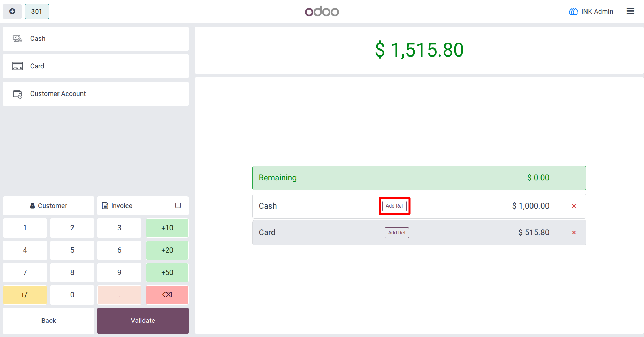The image size is (644, 337).
Task: Click the plus icon to add a new order
Action: pos(12,12)
